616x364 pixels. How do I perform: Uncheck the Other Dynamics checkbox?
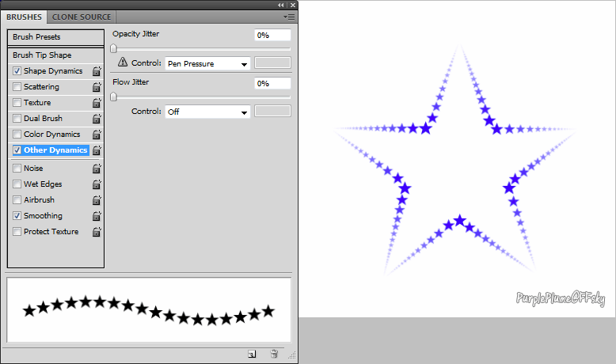(17, 150)
